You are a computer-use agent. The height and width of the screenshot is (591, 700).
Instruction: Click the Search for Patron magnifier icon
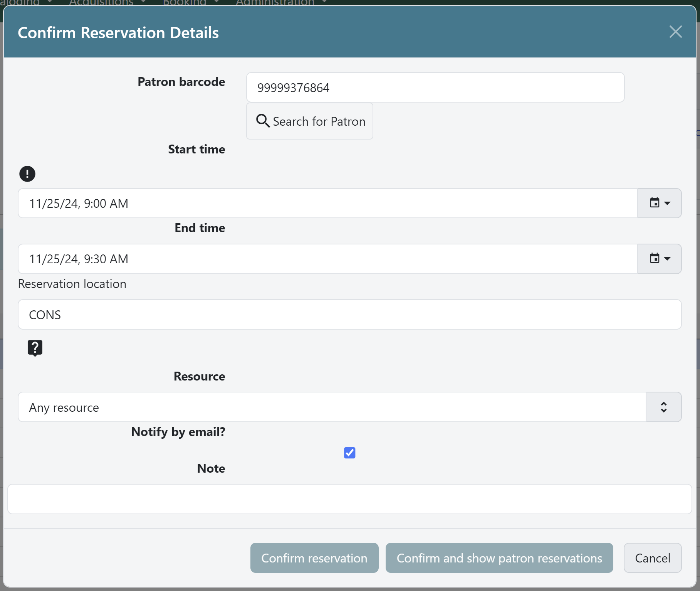[263, 121]
